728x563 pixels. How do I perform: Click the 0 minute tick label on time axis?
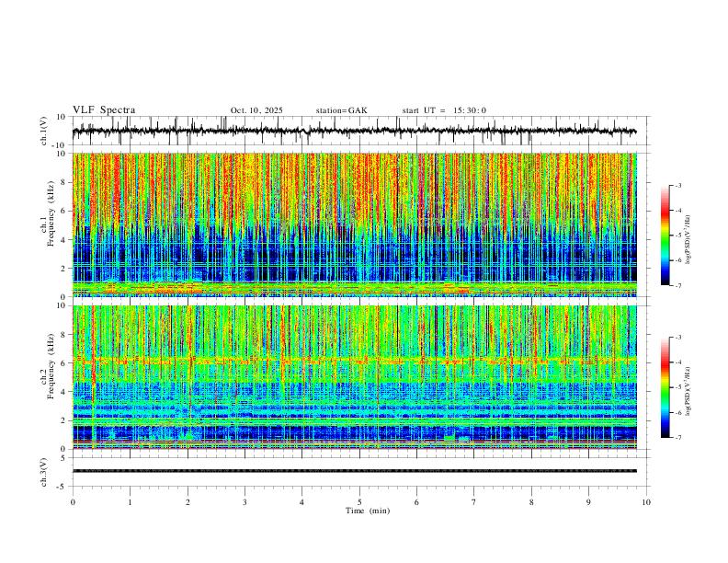pos(73,502)
